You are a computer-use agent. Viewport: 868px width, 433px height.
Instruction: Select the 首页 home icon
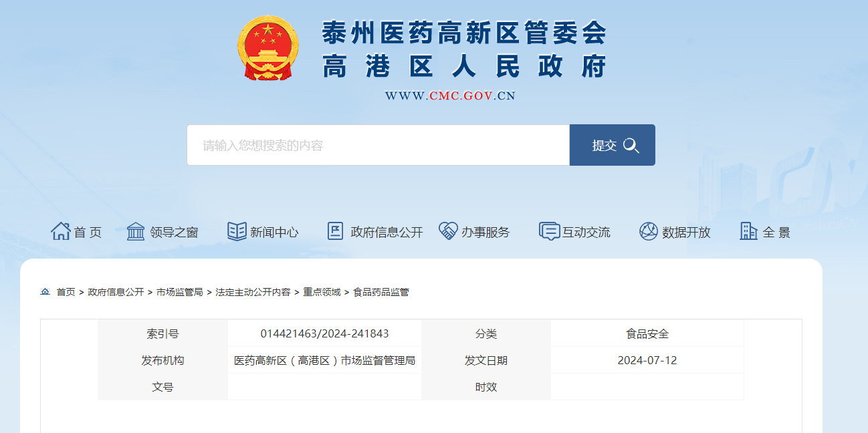62,230
